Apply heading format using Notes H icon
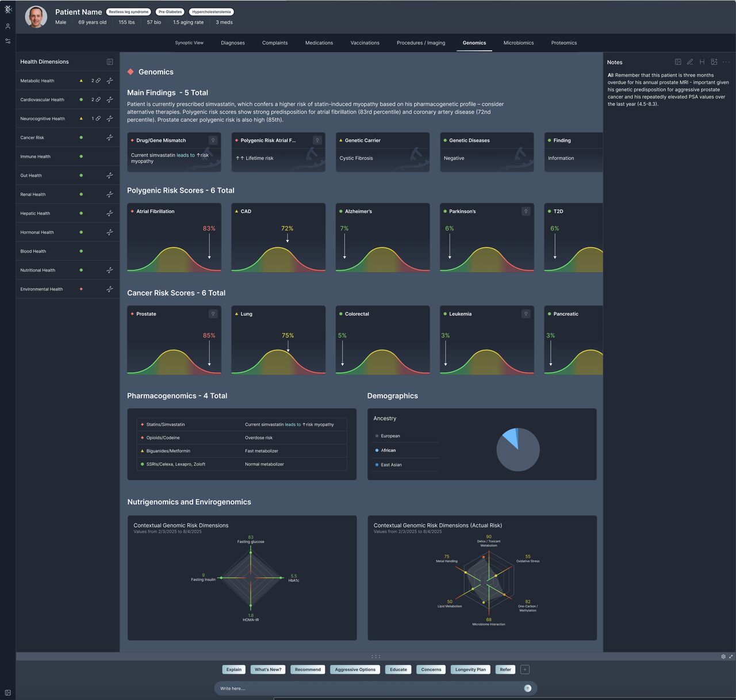Image resolution: width=736 pixels, height=700 pixels. (702, 62)
